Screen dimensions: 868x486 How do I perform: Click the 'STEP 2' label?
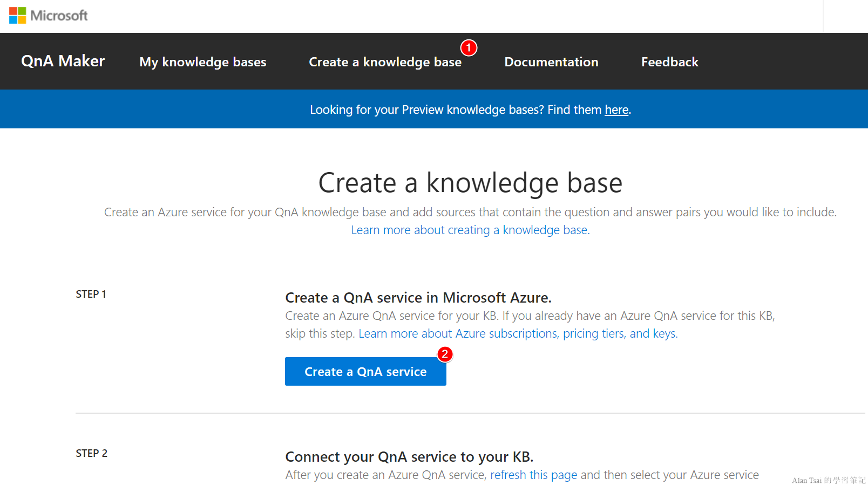coord(91,453)
